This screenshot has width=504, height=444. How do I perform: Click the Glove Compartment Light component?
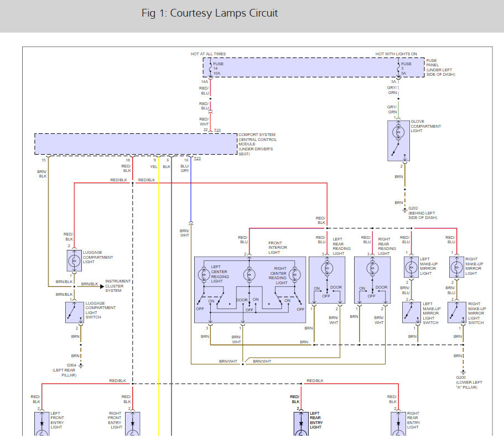(398, 140)
